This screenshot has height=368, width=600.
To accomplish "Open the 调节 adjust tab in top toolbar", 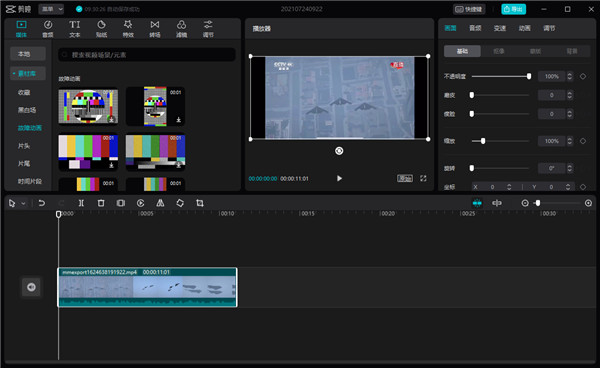I will 208,29.
